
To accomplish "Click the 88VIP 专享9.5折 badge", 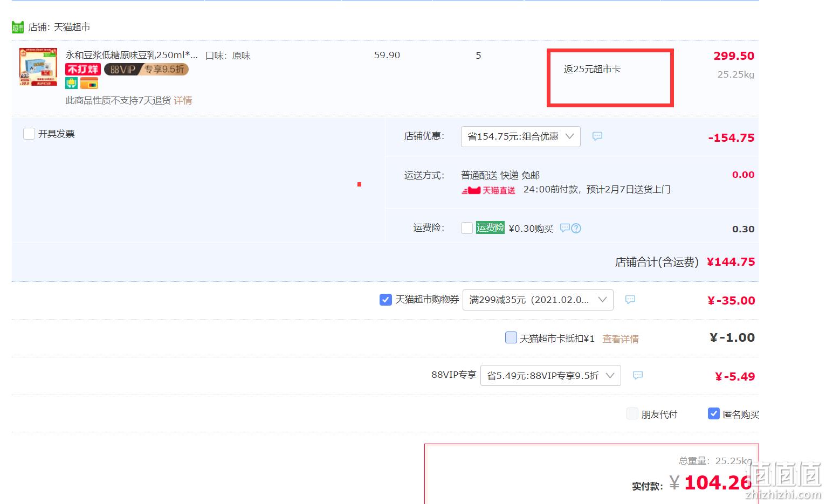I will click(146, 70).
